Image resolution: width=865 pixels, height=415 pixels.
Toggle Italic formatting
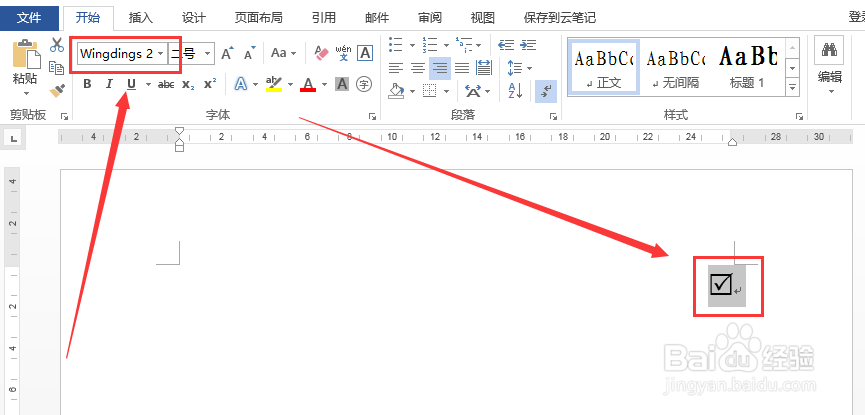tap(109, 84)
